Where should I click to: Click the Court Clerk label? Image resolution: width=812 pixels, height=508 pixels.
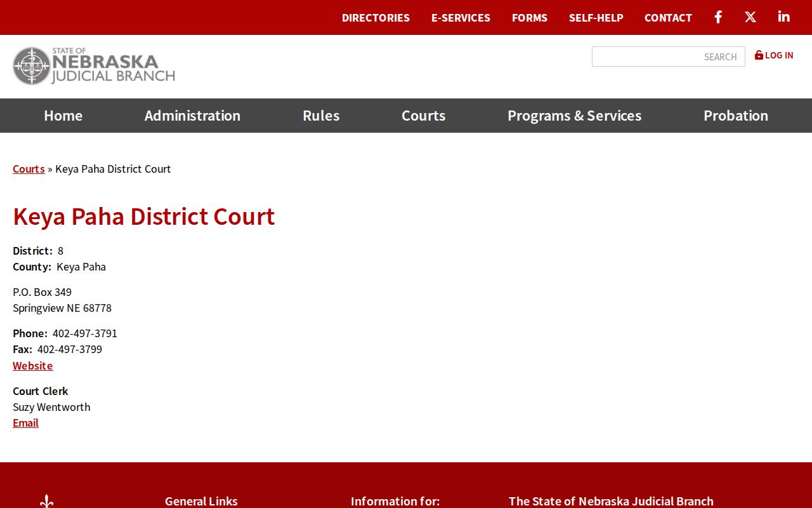(x=41, y=391)
